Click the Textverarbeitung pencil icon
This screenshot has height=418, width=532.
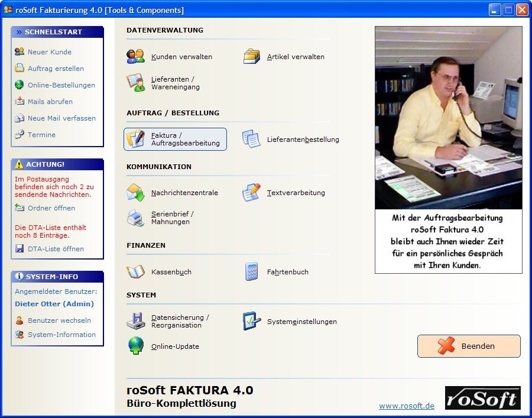pyautogui.click(x=251, y=192)
